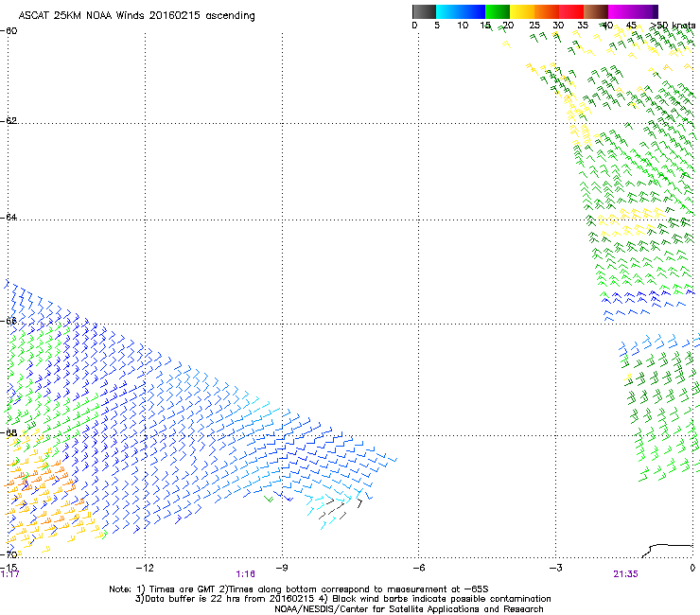
Task: Click the cyan-blue 5-15 knots color band
Action: (461, 11)
